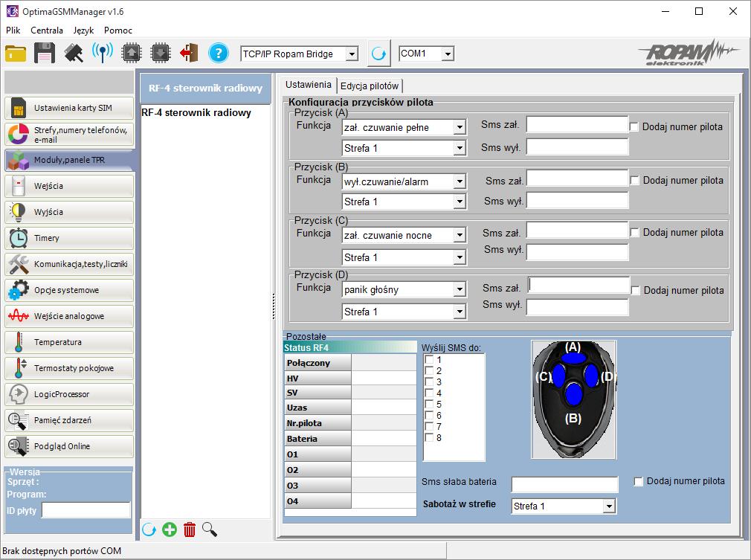Open the LogicProcessor section
Image resolution: width=751 pixels, height=560 pixels.
(69, 394)
